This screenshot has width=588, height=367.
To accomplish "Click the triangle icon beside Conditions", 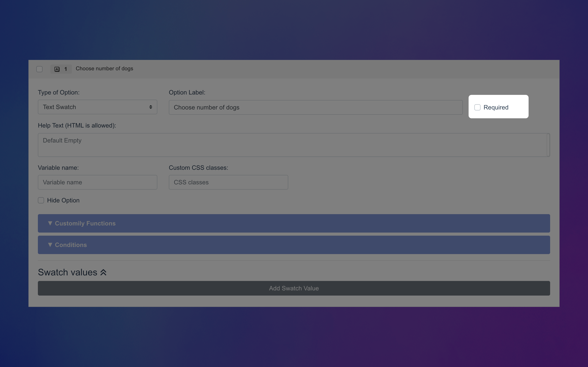I will tap(50, 245).
